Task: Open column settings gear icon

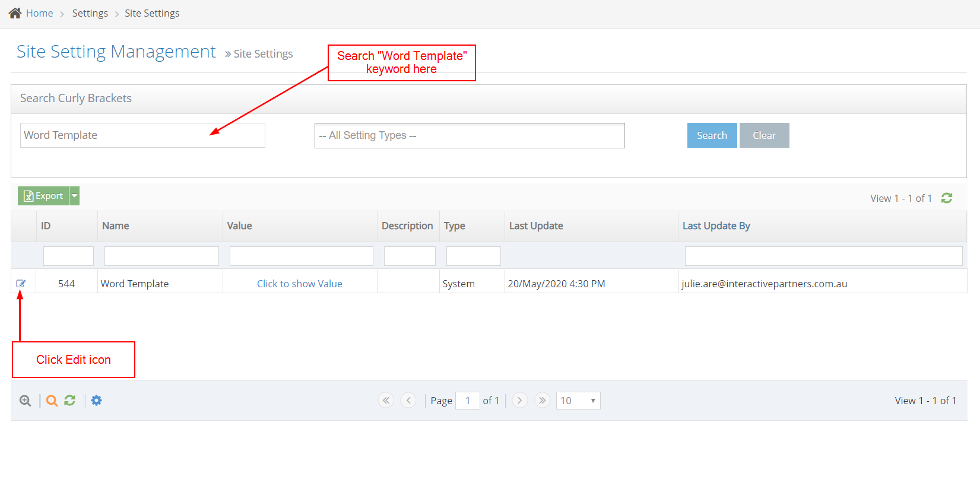Action: coord(97,401)
